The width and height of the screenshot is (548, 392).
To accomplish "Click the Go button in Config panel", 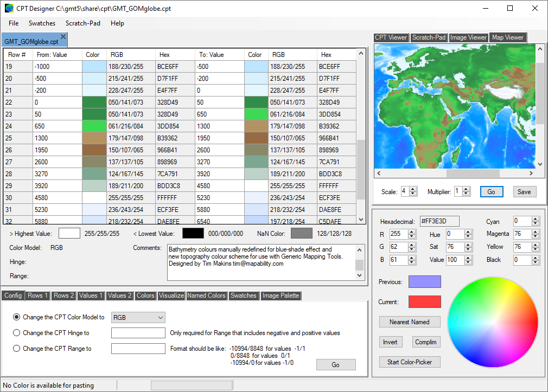I will (x=336, y=364).
